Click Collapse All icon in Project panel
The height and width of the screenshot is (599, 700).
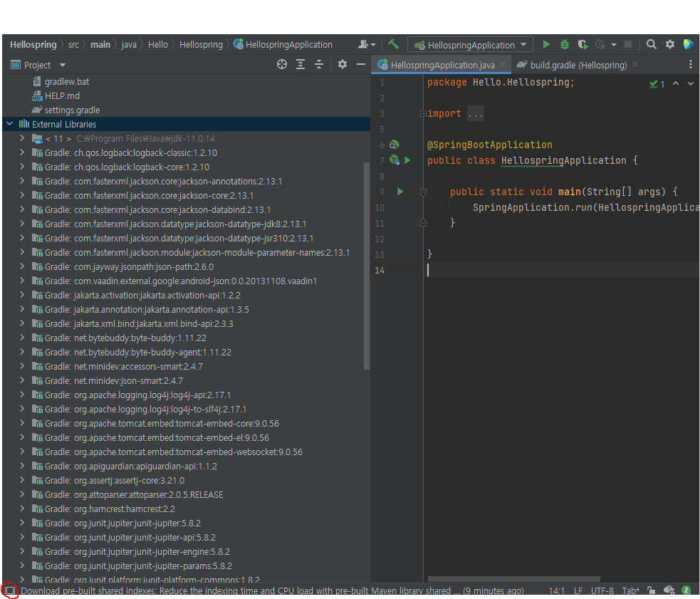tap(319, 64)
